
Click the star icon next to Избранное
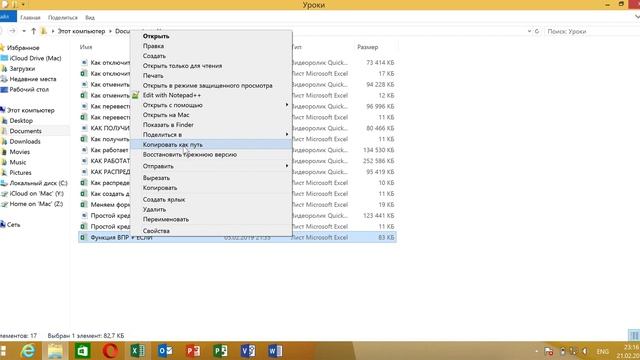click(x=2, y=48)
